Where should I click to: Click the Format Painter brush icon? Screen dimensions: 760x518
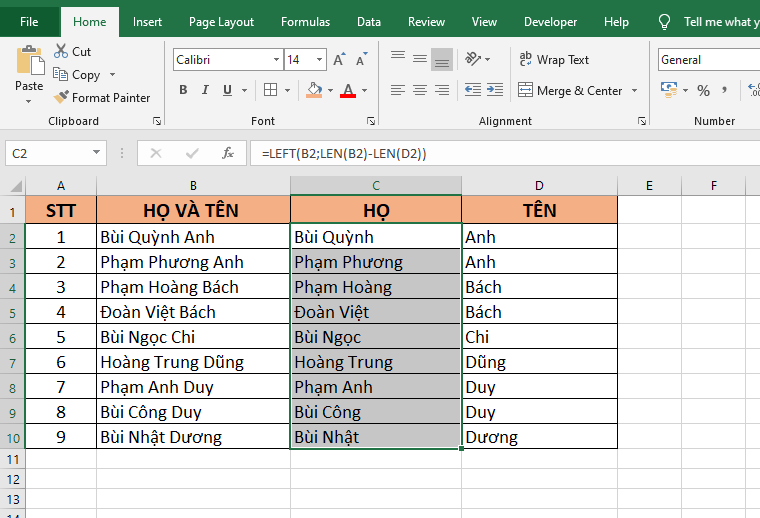point(61,98)
